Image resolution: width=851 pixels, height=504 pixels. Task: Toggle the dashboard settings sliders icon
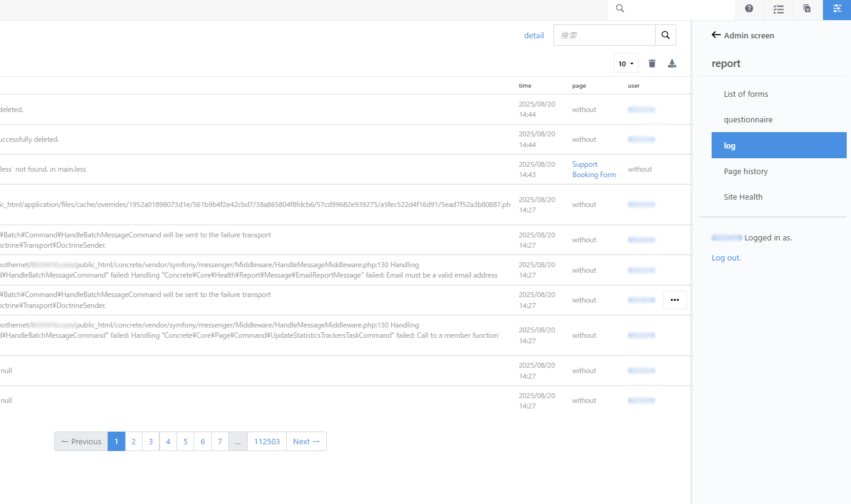837,9
